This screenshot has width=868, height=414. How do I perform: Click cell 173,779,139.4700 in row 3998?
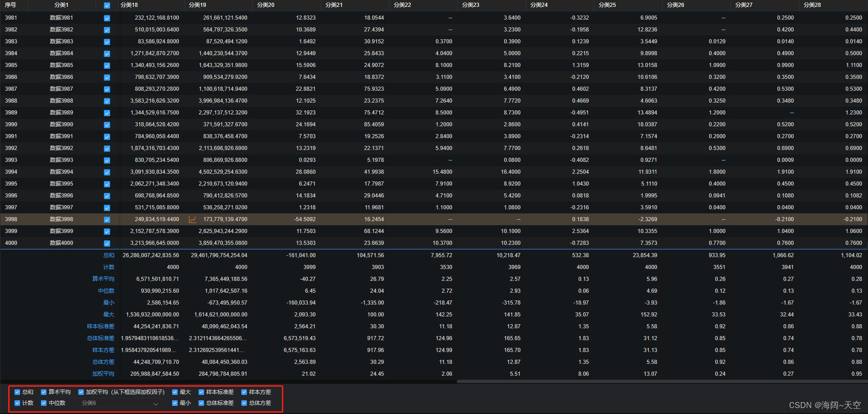coord(225,219)
